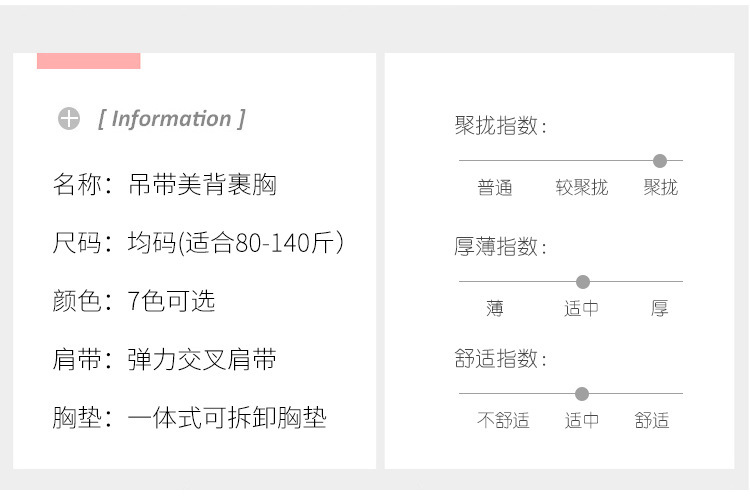750x498 pixels.
Task: Click the 名称: 吊带美背裹胸 line
Action: 164,185
